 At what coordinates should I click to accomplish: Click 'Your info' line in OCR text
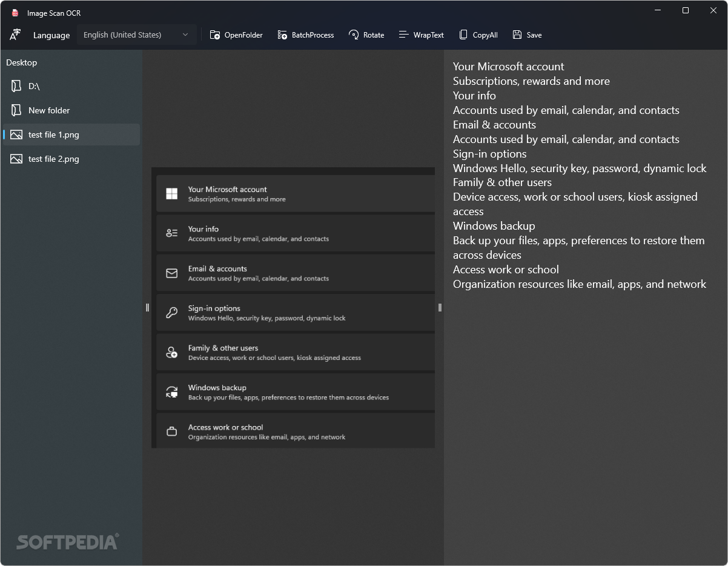click(x=474, y=96)
